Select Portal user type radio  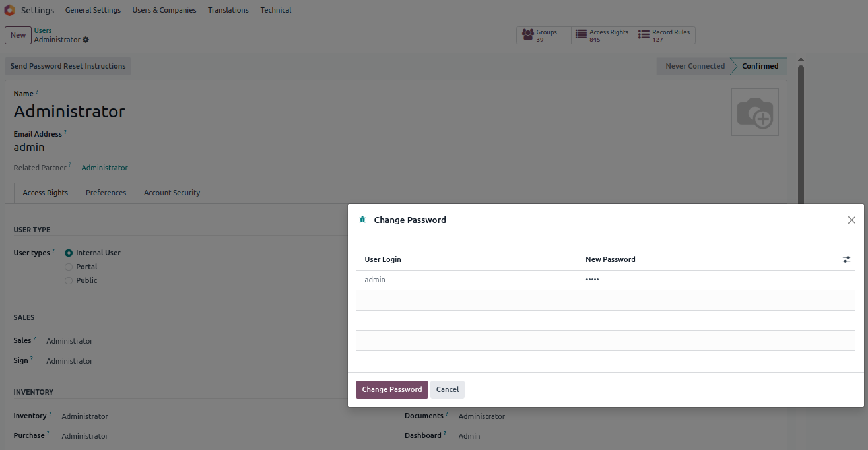pyautogui.click(x=69, y=267)
